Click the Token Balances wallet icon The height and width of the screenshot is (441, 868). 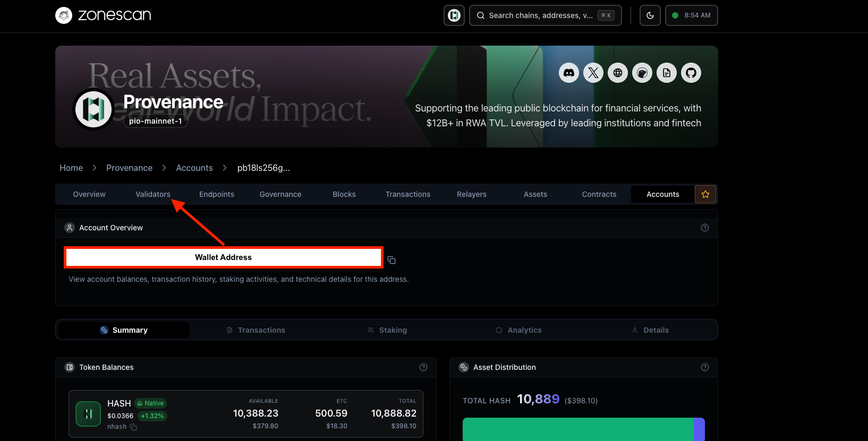pos(70,367)
